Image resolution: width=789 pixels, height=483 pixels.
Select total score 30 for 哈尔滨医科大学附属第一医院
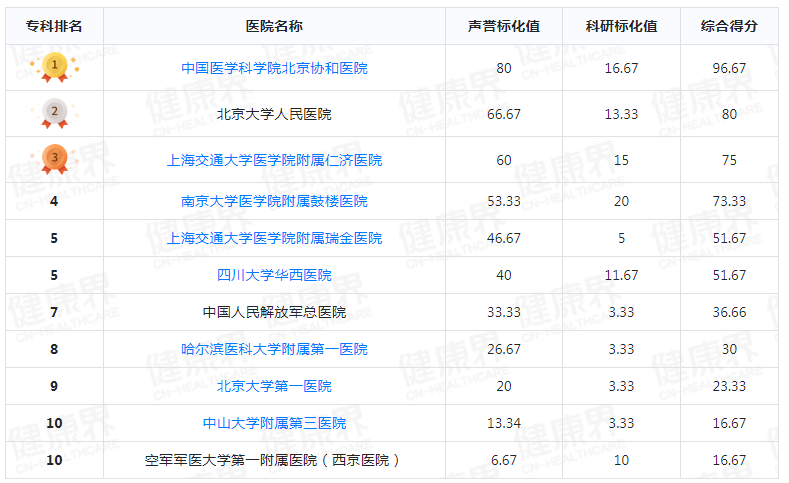729,349
